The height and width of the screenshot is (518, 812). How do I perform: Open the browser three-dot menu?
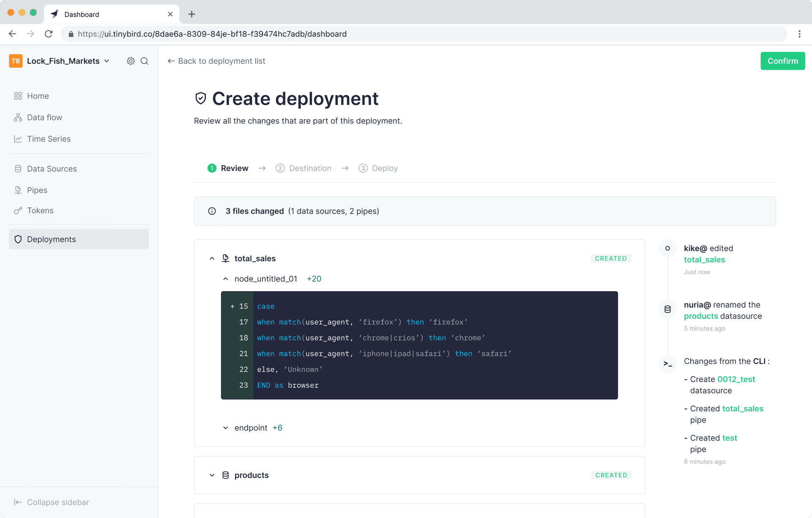[799, 34]
